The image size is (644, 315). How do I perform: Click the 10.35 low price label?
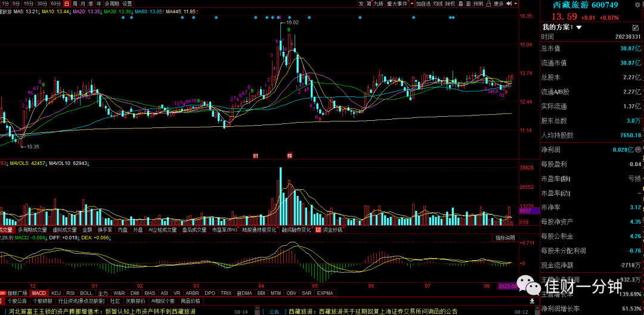(33, 146)
